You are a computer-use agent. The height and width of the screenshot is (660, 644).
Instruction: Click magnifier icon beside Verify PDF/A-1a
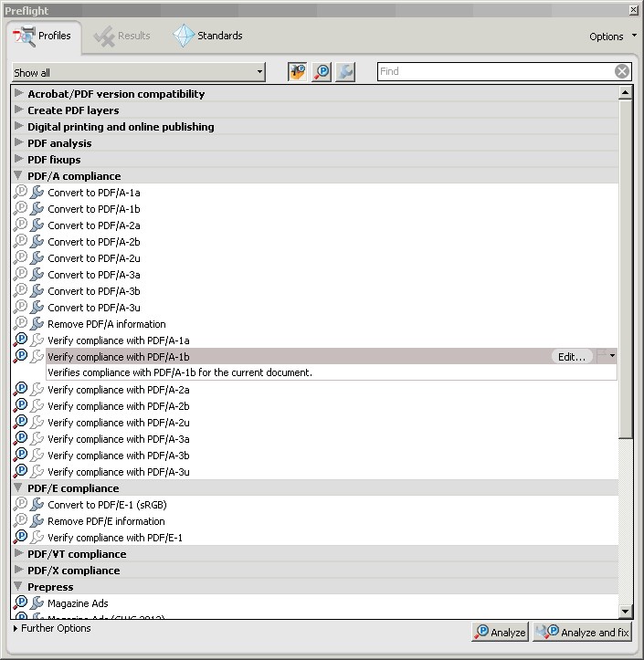(20, 340)
